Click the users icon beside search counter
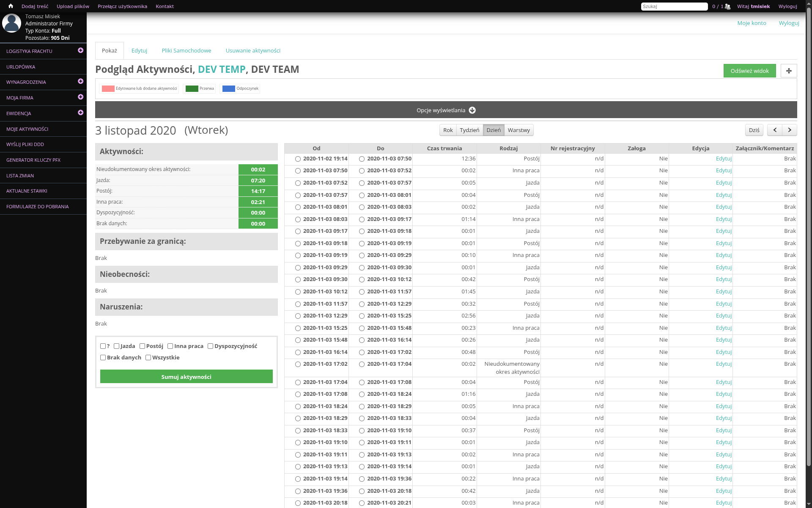The image size is (812, 508). tap(727, 6)
